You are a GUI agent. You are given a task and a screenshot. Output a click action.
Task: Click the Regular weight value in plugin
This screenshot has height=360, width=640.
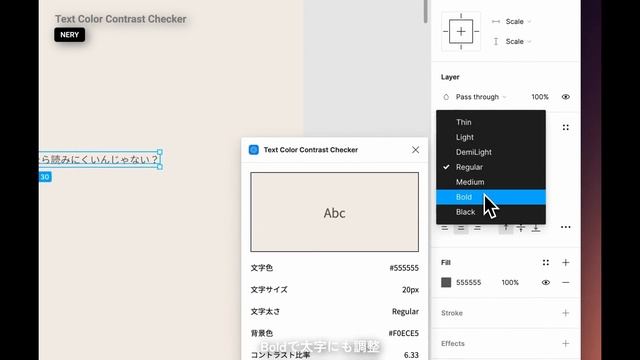[405, 311]
